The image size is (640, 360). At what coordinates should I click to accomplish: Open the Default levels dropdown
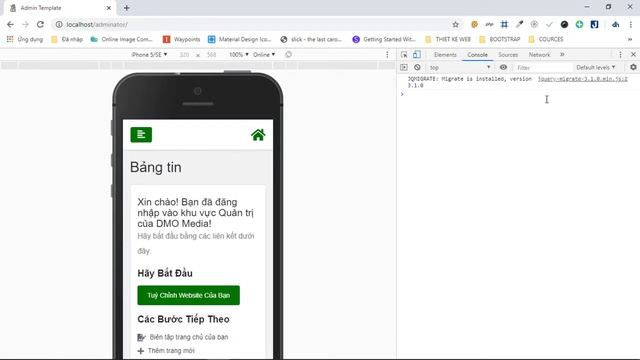(x=596, y=67)
